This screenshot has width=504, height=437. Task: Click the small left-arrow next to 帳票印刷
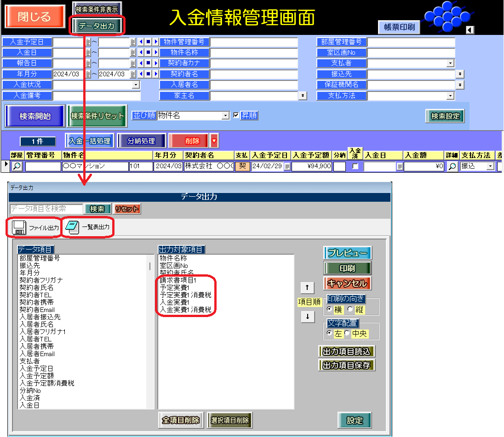[470, 30]
